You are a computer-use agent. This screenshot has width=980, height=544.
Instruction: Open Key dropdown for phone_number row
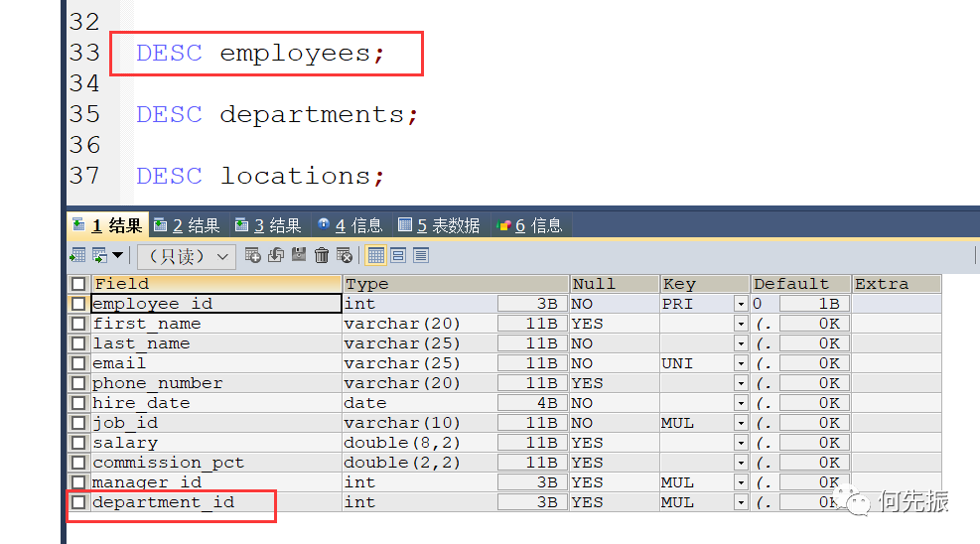tap(741, 383)
